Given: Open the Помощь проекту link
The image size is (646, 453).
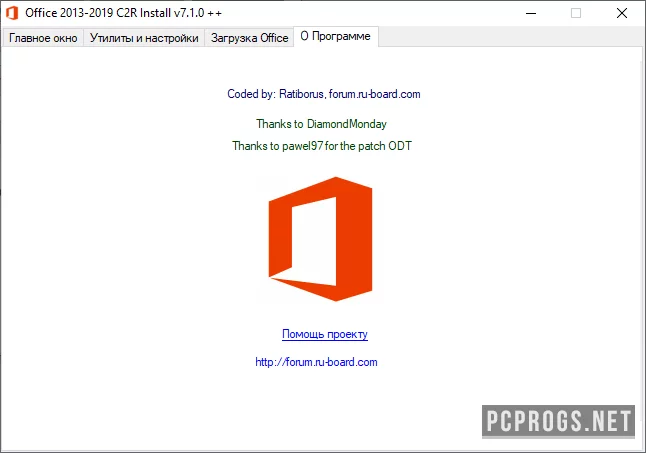Looking at the screenshot, I should coord(325,334).
